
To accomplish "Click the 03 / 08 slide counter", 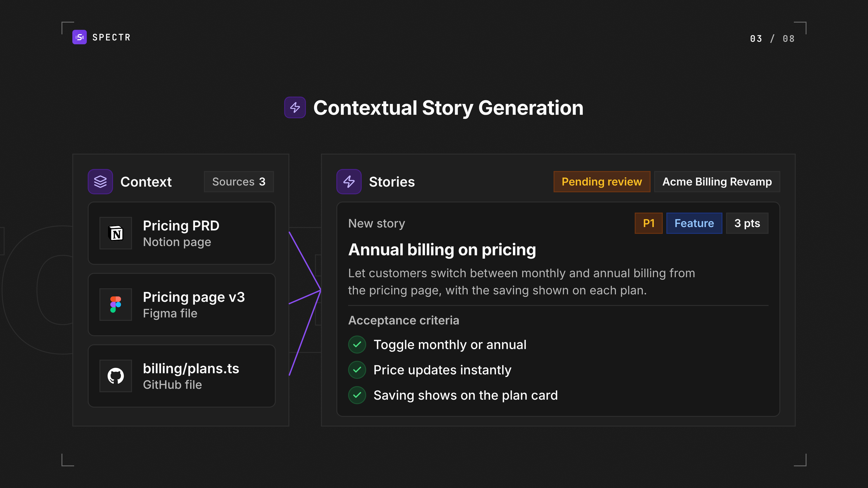I will (772, 39).
